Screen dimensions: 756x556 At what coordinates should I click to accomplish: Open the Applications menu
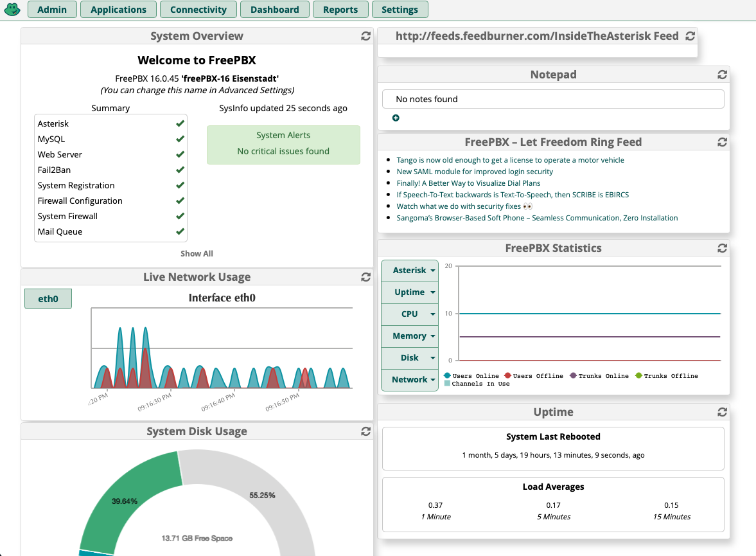[x=118, y=10]
